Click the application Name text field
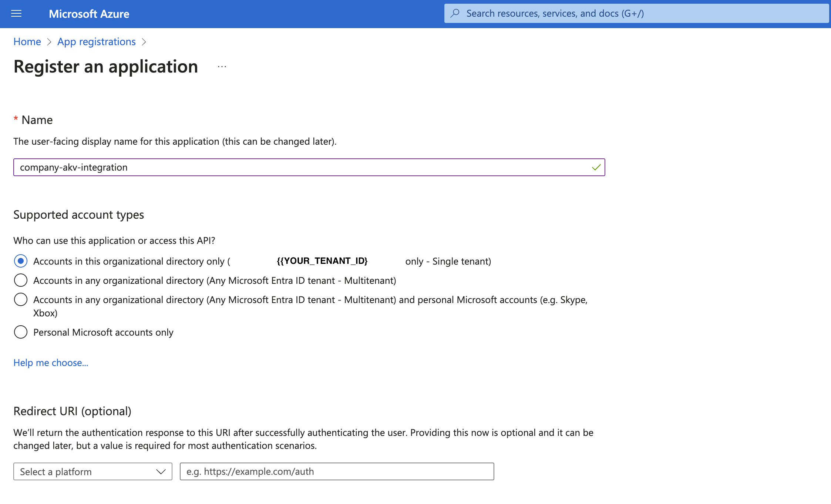 point(309,167)
